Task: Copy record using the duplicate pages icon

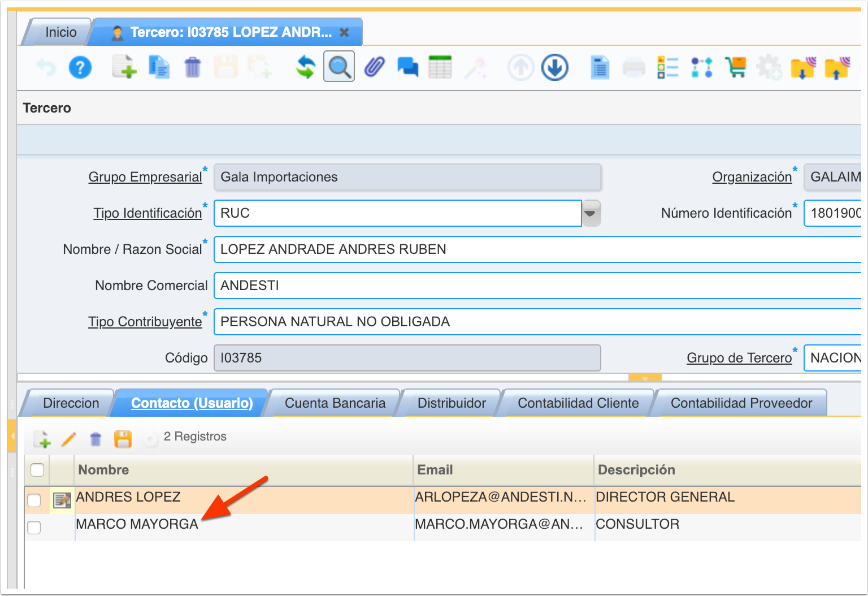Action: [159, 67]
